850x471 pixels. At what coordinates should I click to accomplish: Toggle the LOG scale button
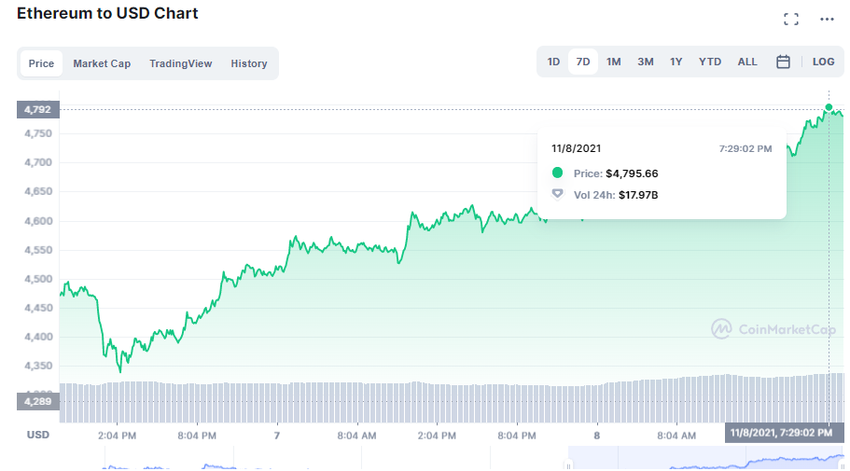point(823,62)
